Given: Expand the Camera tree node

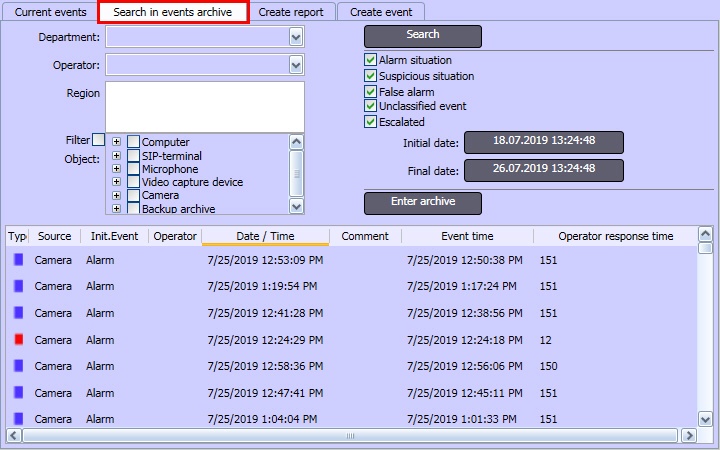Looking at the screenshot, I should click(117, 195).
